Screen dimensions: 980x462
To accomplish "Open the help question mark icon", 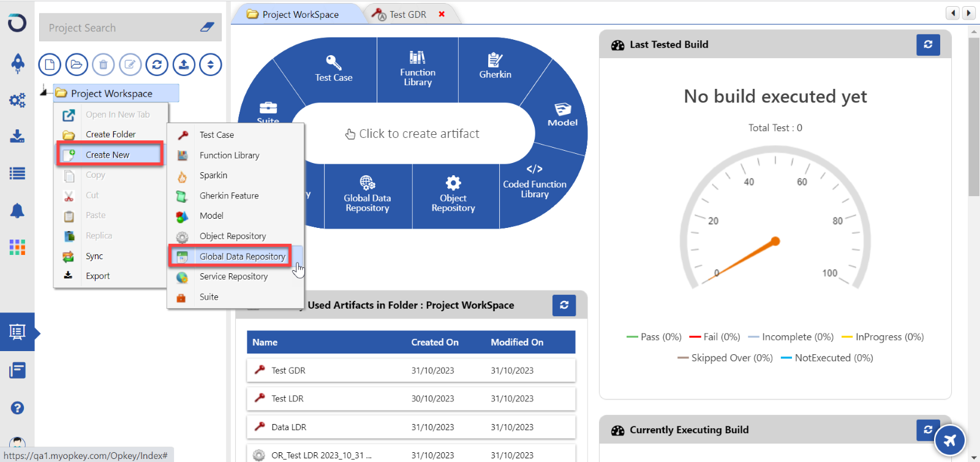I will click(17, 408).
